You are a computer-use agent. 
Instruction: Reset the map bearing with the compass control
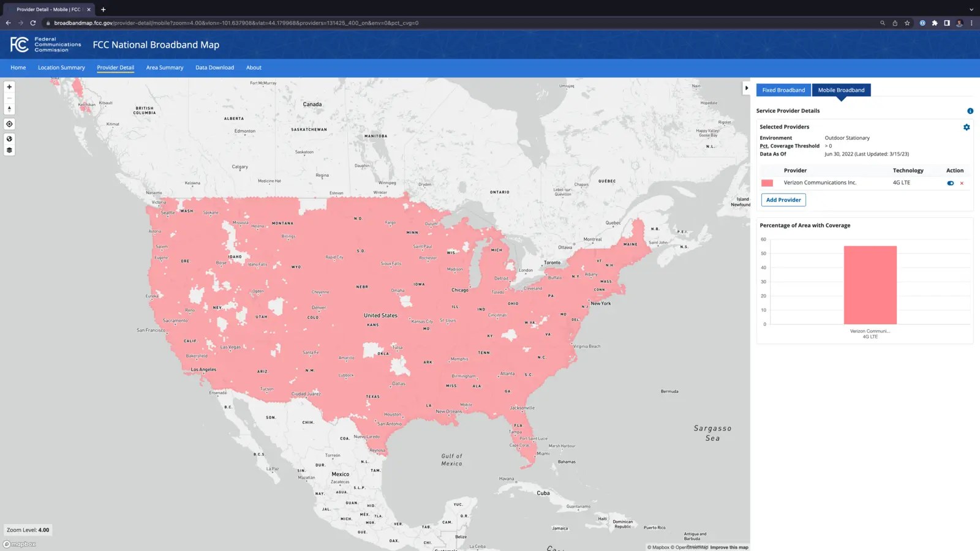(9, 108)
